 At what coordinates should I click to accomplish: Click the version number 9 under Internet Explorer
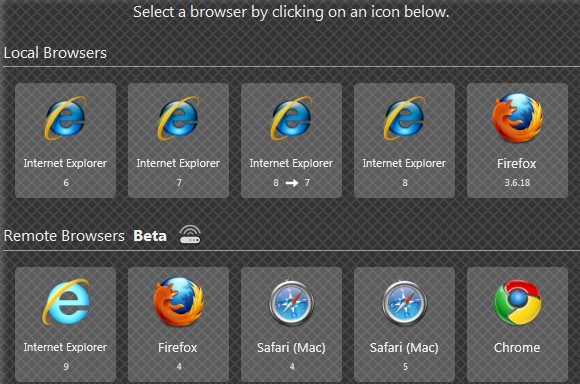(x=66, y=367)
